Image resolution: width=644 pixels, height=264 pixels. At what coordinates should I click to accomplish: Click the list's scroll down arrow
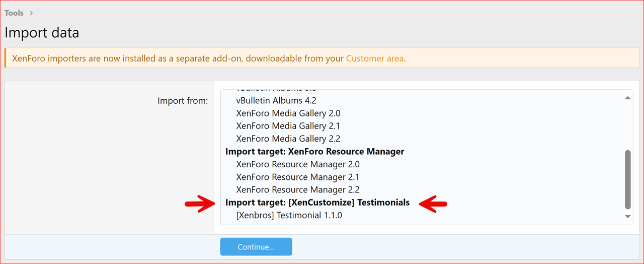627,217
